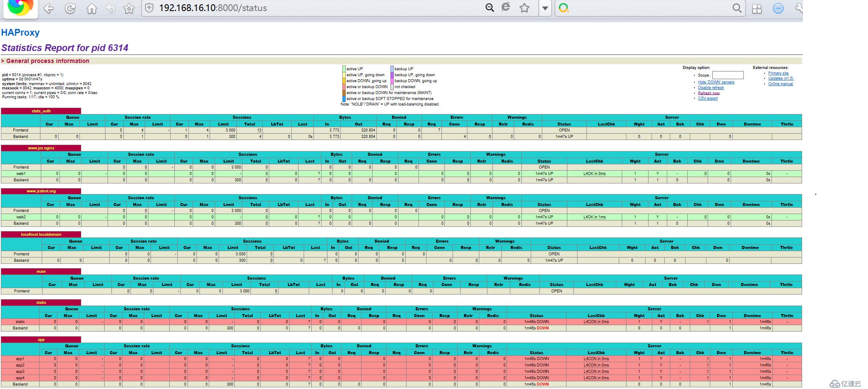Switch rendering engine via IE mode icon
This screenshot has width=868, height=389.
[x=506, y=7]
